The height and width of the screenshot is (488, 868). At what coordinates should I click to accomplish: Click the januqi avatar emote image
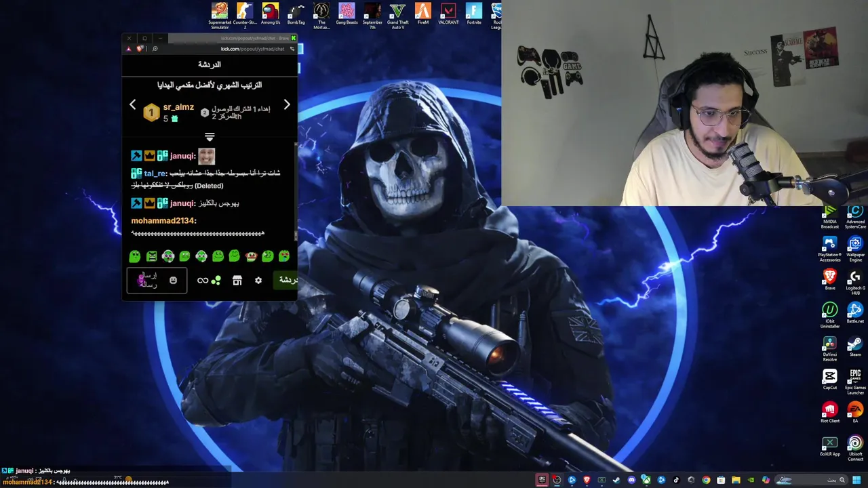point(206,157)
